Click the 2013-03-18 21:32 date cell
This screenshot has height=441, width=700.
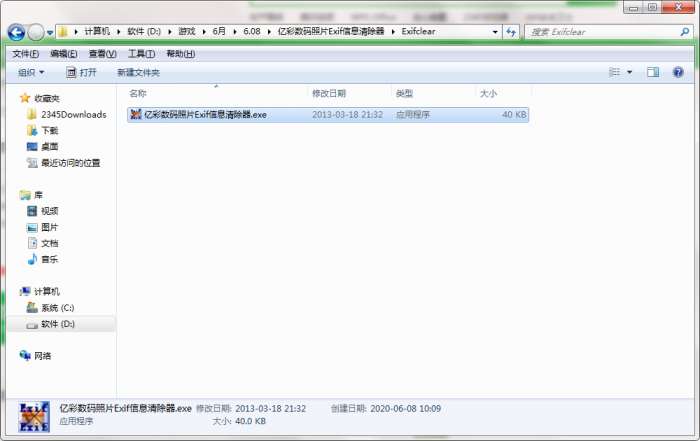(347, 115)
